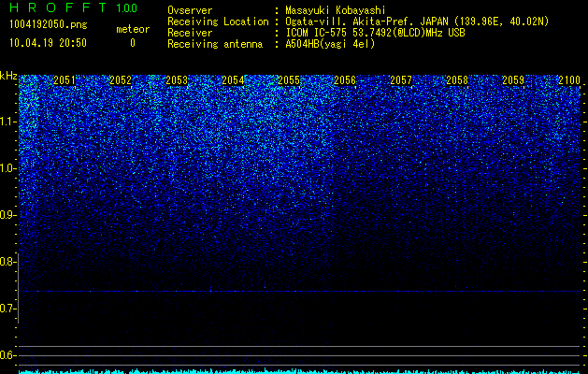Click the 2051 time marker
This screenshot has width=588, height=374.
click(65, 80)
